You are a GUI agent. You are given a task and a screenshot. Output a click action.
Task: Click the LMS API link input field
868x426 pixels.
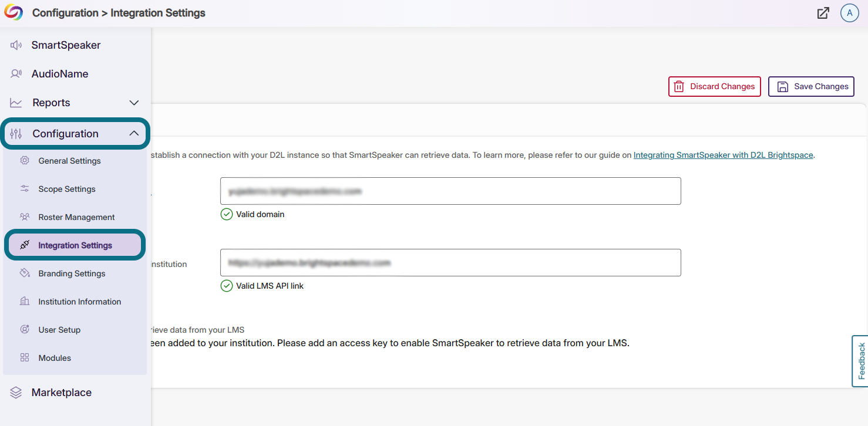450,262
